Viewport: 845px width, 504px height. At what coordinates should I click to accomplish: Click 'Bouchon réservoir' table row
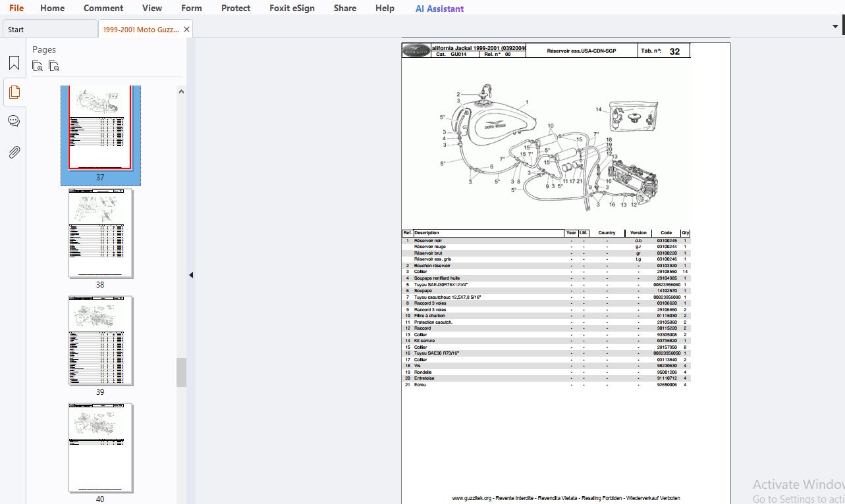pos(546,266)
